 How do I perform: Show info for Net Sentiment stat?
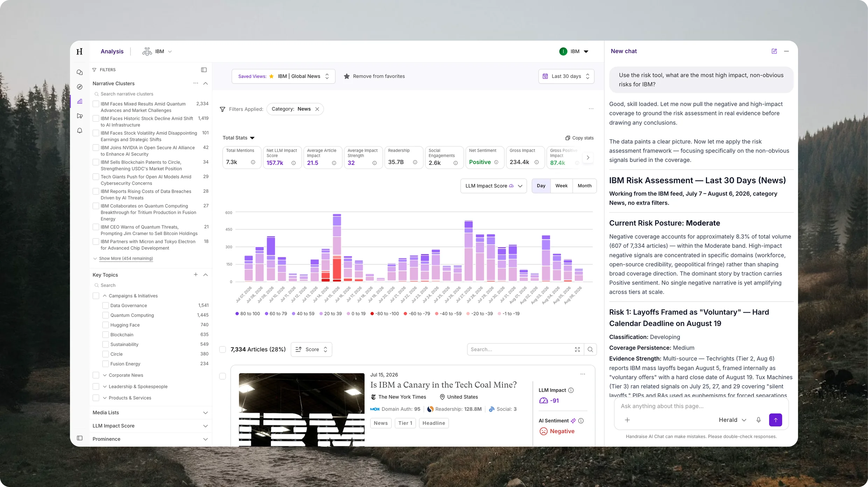tap(496, 162)
